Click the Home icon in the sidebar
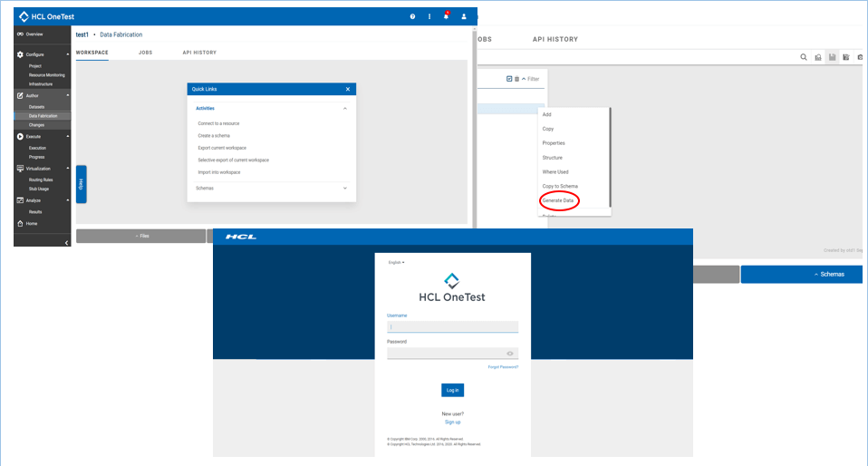 pyautogui.click(x=20, y=223)
